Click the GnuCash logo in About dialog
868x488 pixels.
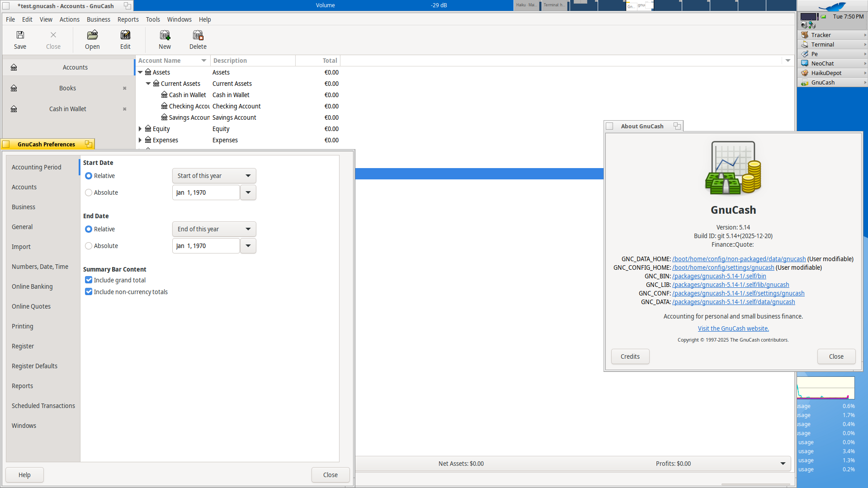pyautogui.click(x=733, y=168)
